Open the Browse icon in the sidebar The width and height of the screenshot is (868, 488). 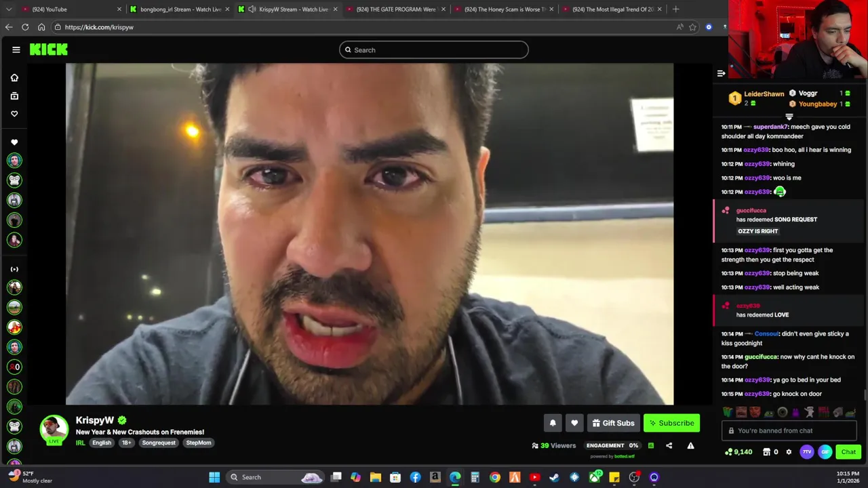pos(14,96)
